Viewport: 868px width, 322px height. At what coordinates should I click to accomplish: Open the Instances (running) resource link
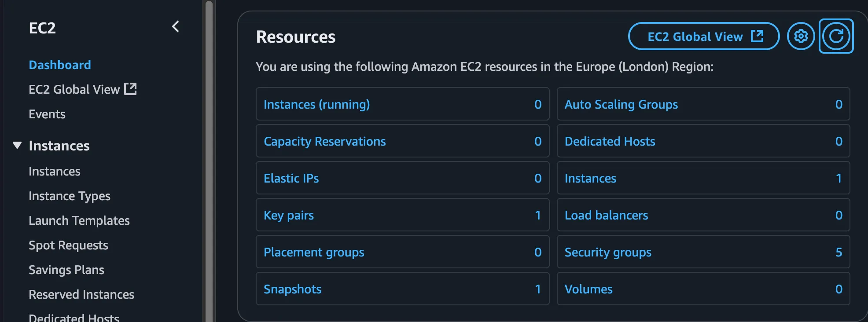tap(316, 105)
